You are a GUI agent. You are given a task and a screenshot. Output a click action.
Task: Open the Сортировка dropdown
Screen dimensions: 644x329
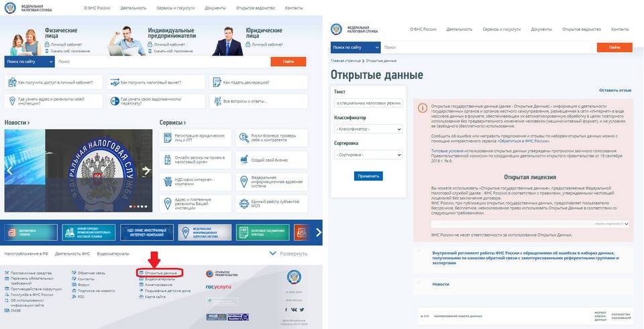(x=368, y=155)
